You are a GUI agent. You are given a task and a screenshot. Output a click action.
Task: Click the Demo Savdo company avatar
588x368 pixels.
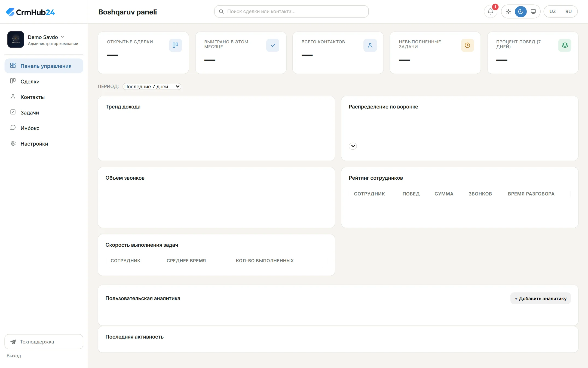16,40
